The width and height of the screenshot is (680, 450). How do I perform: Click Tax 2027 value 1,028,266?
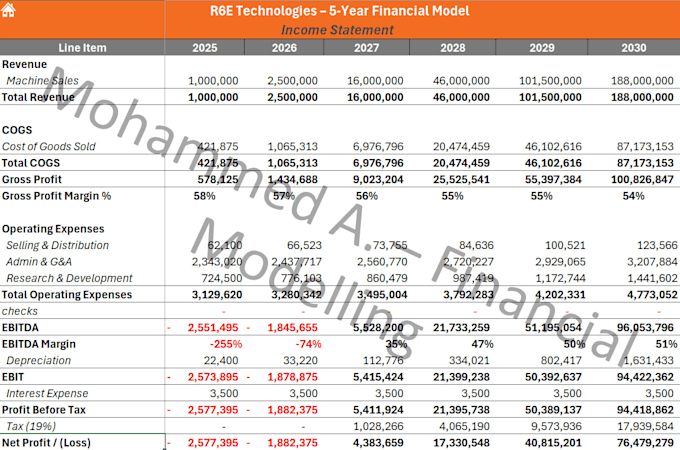coord(378,427)
